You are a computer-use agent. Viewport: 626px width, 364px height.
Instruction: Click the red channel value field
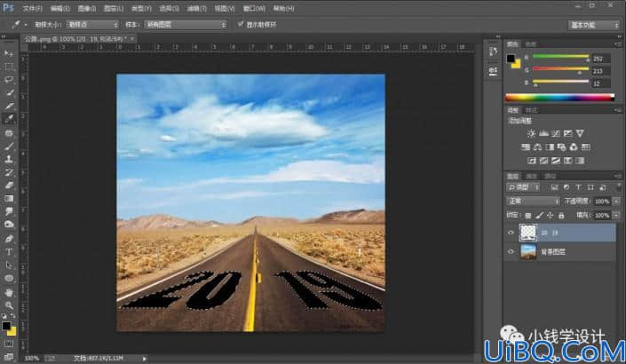point(600,59)
